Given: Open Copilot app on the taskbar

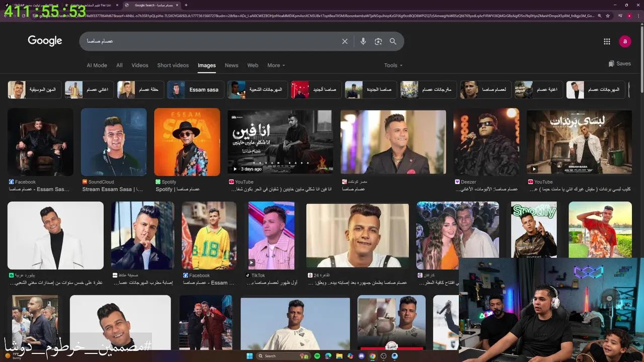Looking at the screenshot, I should [350, 356].
